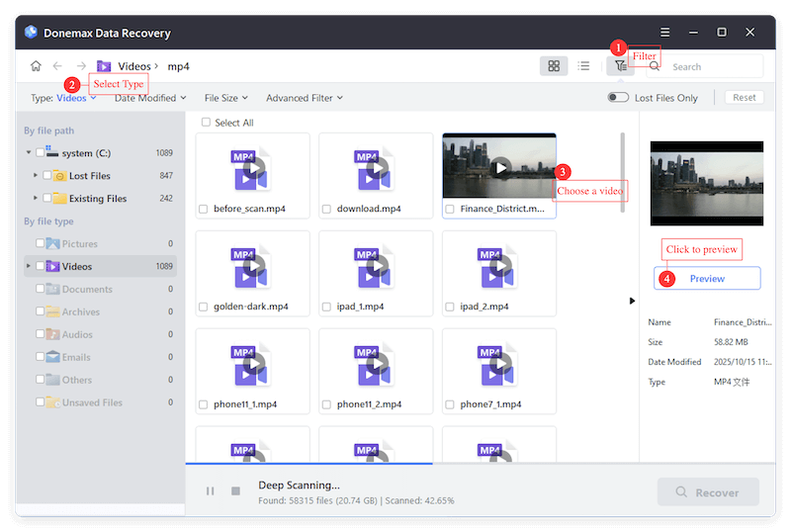Click the mp4 breadcrumb segment
The height and width of the screenshot is (532, 791).
pos(178,66)
